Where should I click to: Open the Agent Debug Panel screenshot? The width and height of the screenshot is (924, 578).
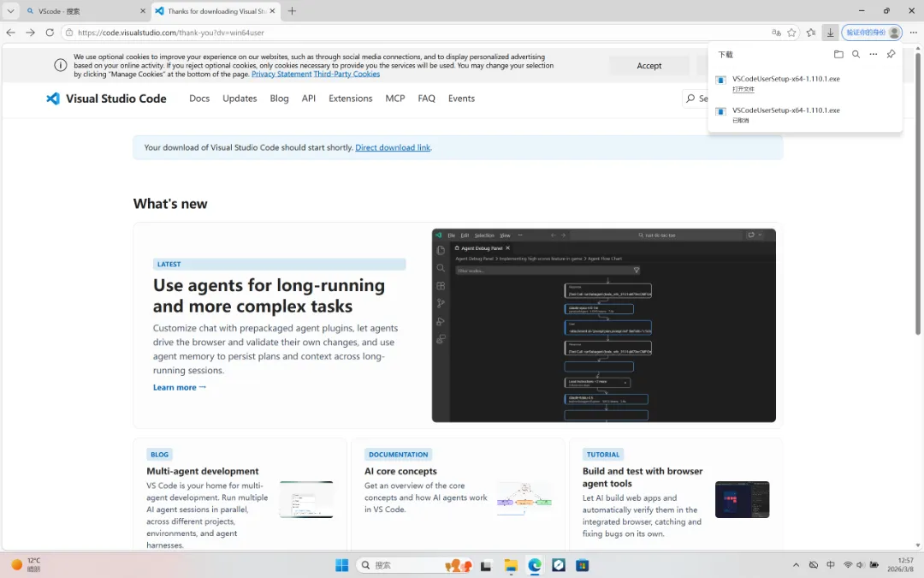point(603,325)
